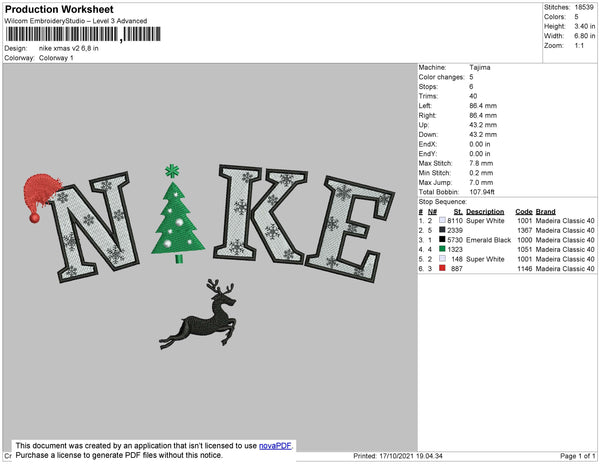This screenshot has width=600, height=464.
Task: Click the 'Stop Sequence:' heading
Action: [x=442, y=202]
